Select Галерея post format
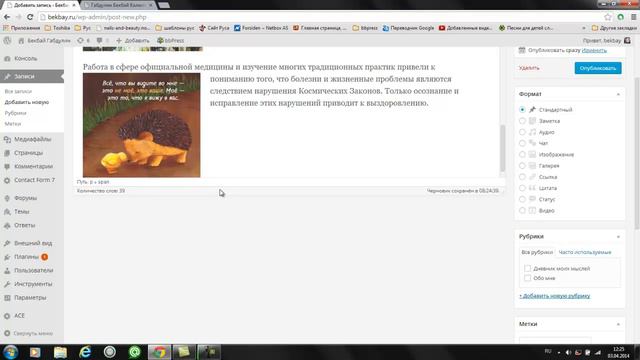 point(522,166)
